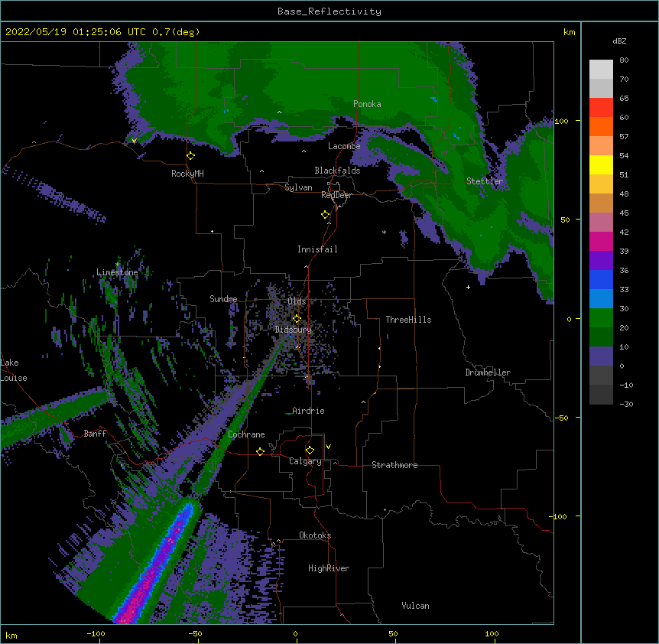Select the yellow 54 dBZ legend swatch
659x644 pixels.
tap(601, 164)
